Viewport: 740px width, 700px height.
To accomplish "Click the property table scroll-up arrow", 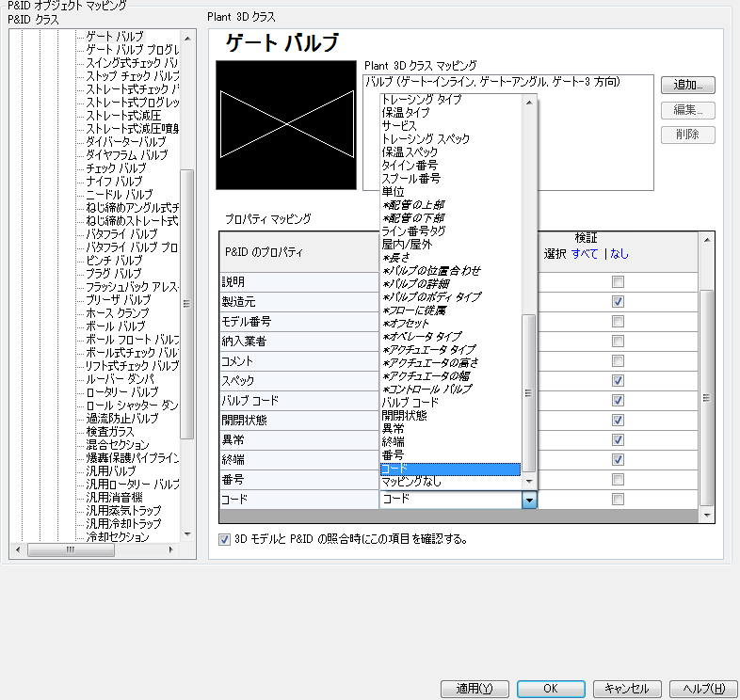I will point(706,240).
